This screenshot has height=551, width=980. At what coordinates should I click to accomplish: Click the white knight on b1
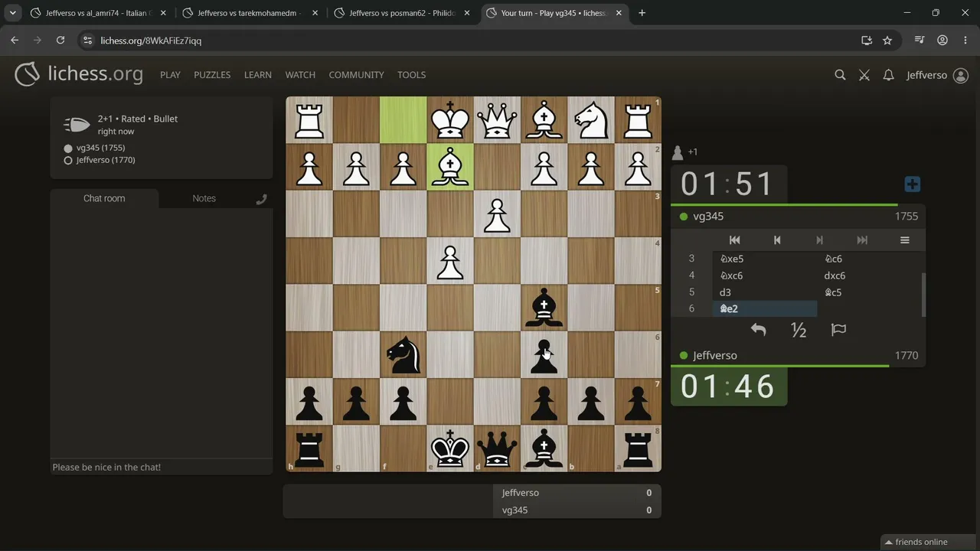(x=591, y=120)
